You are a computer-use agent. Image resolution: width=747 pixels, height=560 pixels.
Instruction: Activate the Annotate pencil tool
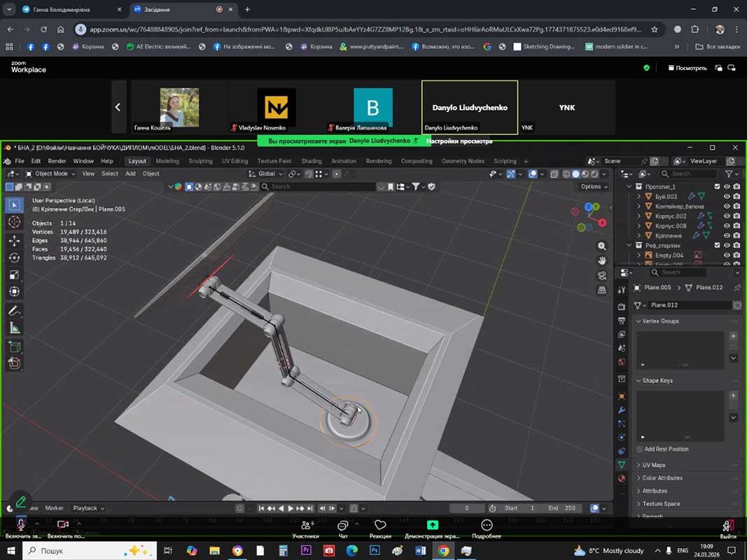(x=14, y=310)
